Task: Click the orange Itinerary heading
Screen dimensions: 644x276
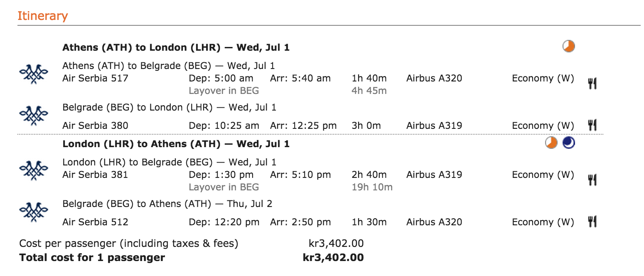Action: click(x=42, y=16)
